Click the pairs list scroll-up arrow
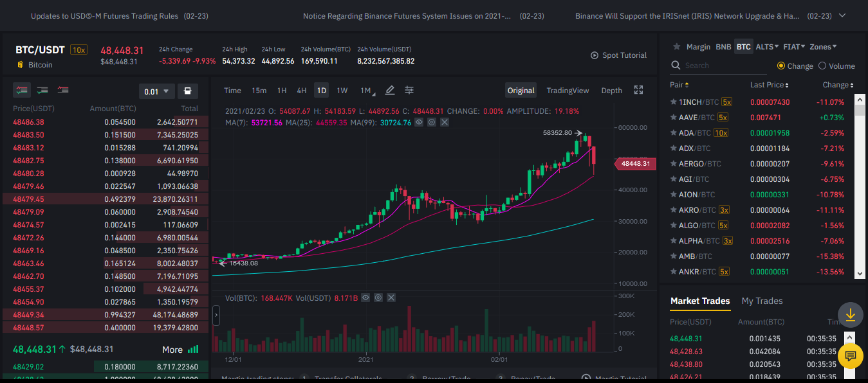Viewport: 868px width, 383px height. pos(860,100)
